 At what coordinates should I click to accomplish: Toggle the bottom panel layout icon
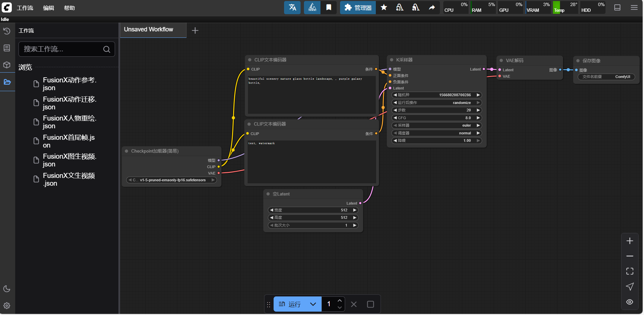[x=617, y=7]
